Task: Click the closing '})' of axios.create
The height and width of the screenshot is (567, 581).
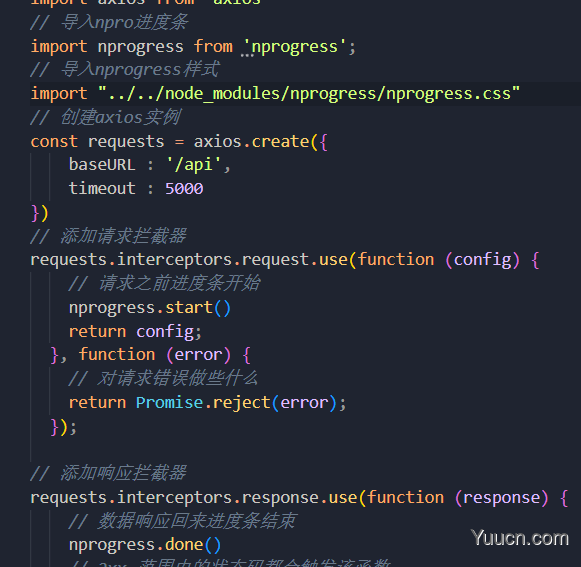Action: click(x=40, y=213)
